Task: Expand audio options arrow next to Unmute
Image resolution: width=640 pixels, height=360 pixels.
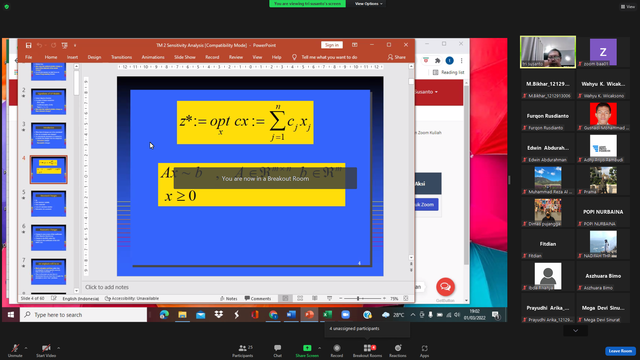Action: coord(26,348)
